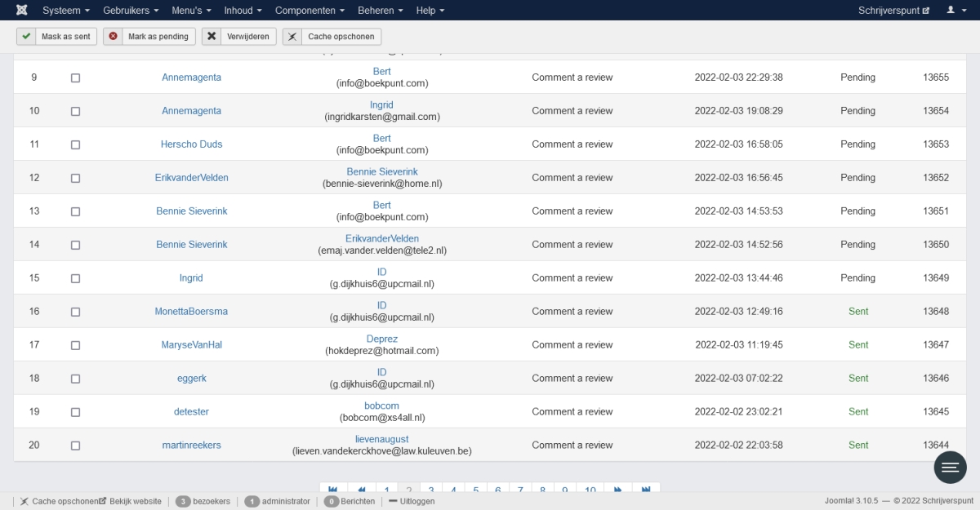The width and height of the screenshot is (980, 510).
Task: Go to previous page arrow icon
Action: click(x=362, y=490)
